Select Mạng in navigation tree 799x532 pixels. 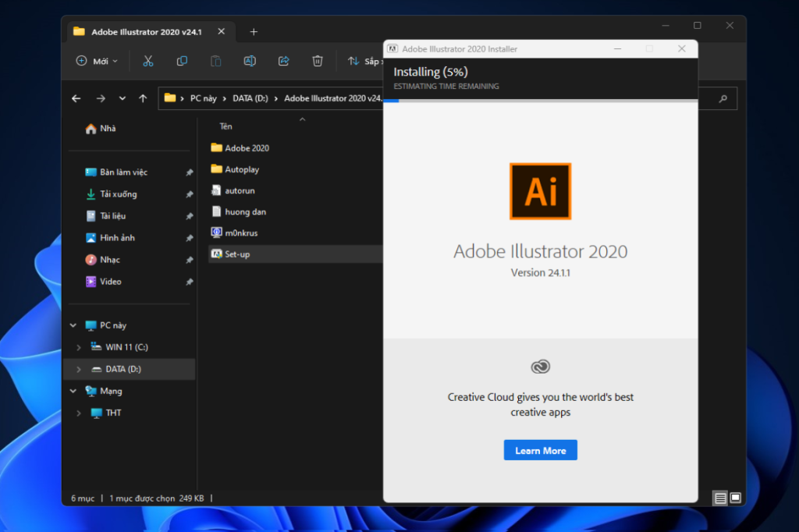click(x=111, y=391)
